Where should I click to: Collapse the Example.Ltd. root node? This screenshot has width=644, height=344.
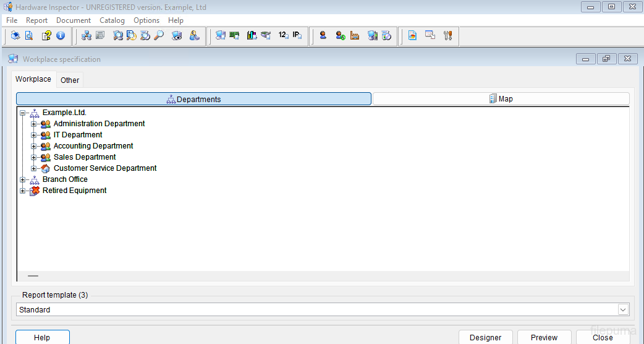click(x=23, y=113)
